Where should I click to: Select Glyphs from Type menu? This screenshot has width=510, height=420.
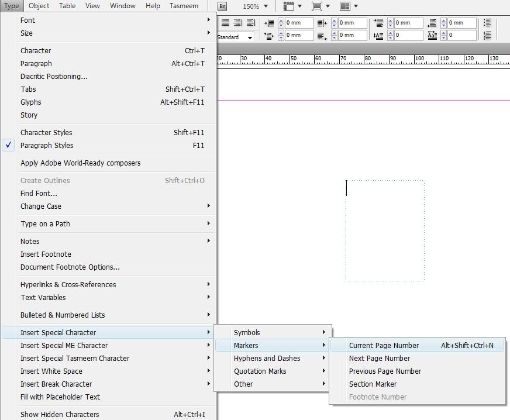coord(109,102)
